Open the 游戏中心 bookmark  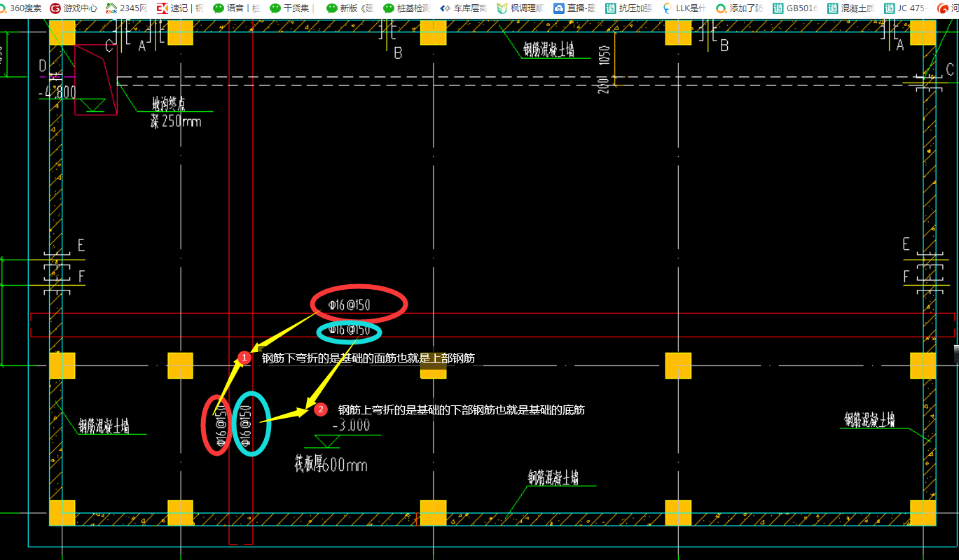pyautogui.click(x=74, y=8)
